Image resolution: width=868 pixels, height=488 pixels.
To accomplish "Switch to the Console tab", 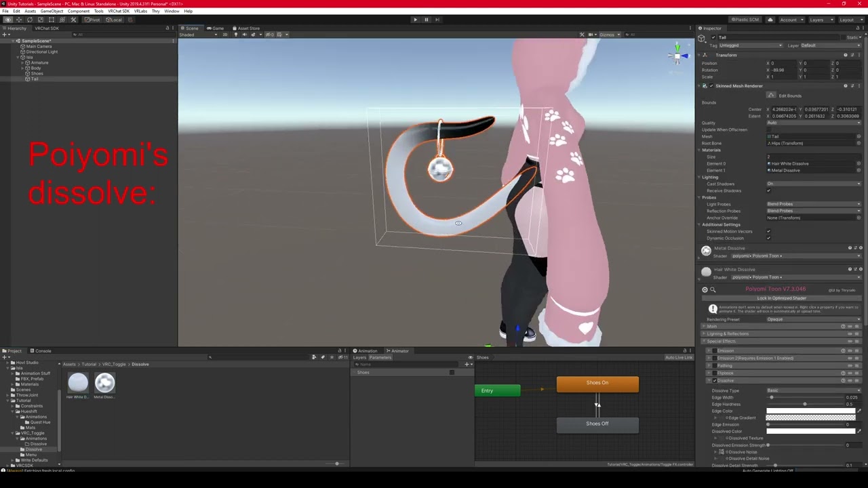I will [41, 351].
